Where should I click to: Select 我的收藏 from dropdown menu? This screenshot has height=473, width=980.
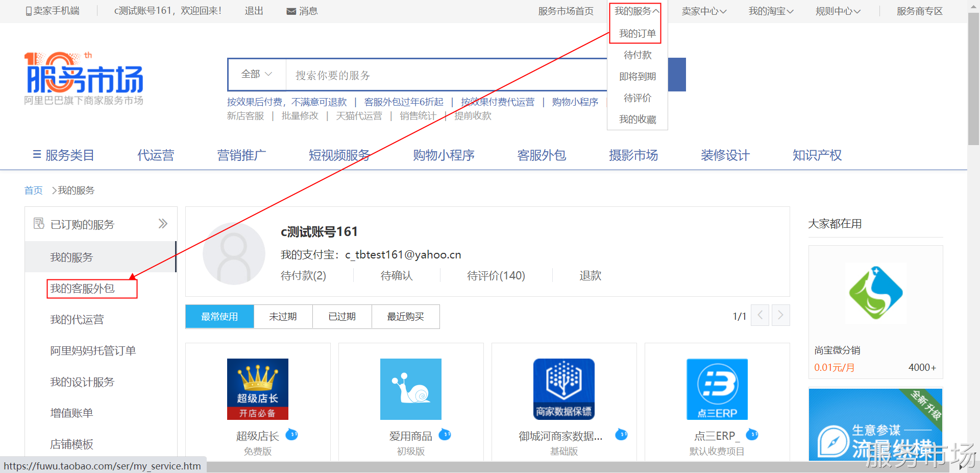pyautogui.click(x=638, y=120)
